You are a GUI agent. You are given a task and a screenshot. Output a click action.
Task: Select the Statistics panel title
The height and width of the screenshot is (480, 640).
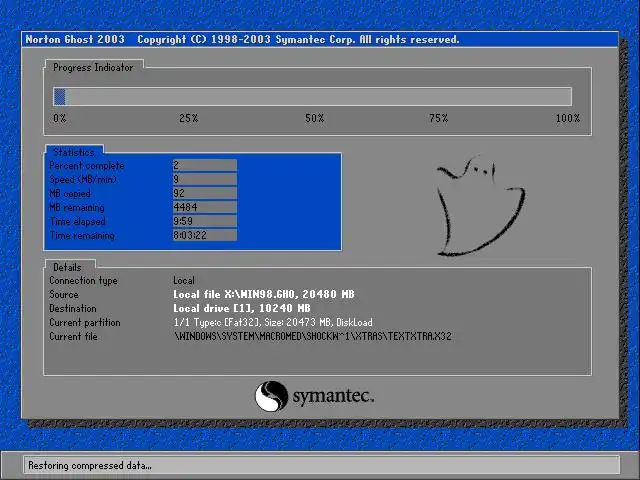(x=74, y=152)
